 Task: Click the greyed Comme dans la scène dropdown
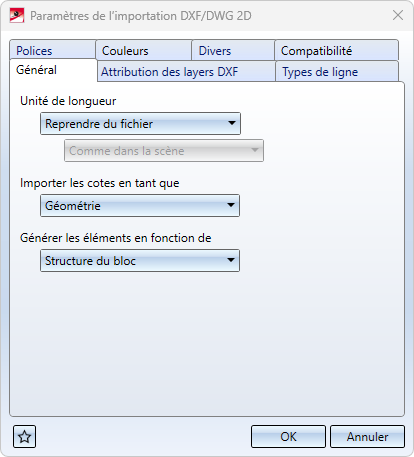click(164, 151)
